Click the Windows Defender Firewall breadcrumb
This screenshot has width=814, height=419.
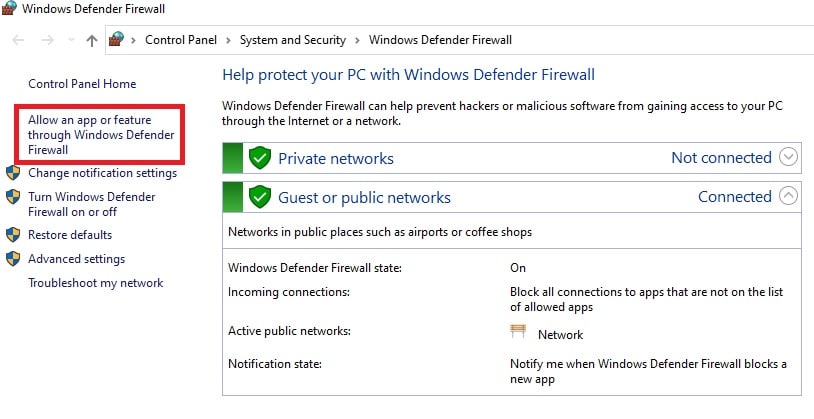[440, 40]
